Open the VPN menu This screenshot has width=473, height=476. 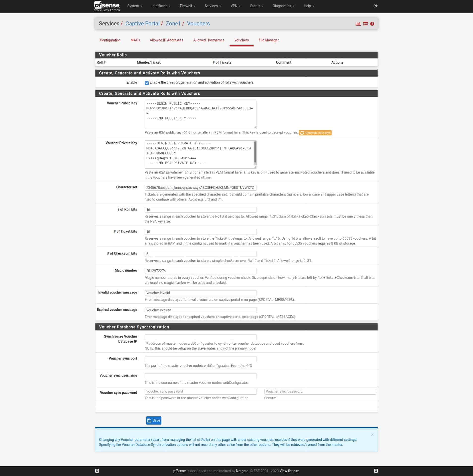point(236,6)
